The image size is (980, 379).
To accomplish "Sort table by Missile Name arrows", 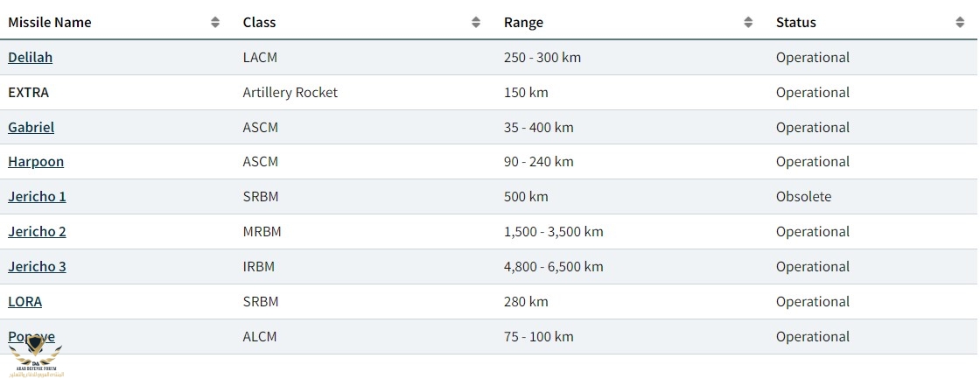I will (x=215, y=23).
